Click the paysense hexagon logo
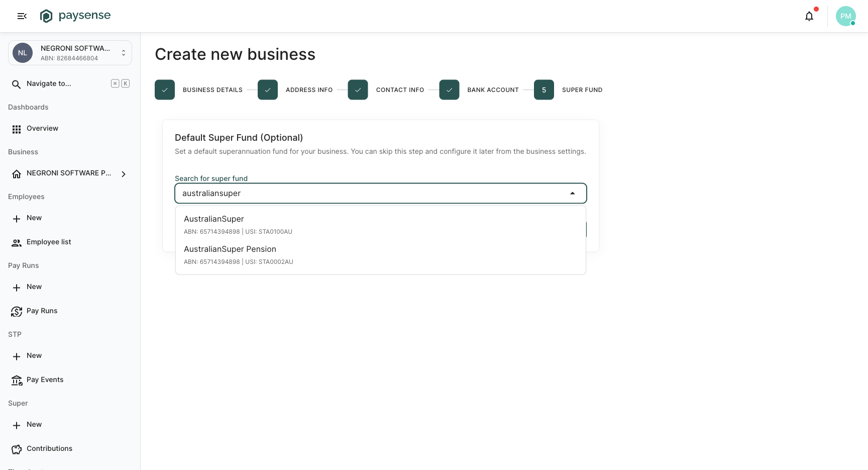Viewport: 868px width, 470px height. coord(46,16)
